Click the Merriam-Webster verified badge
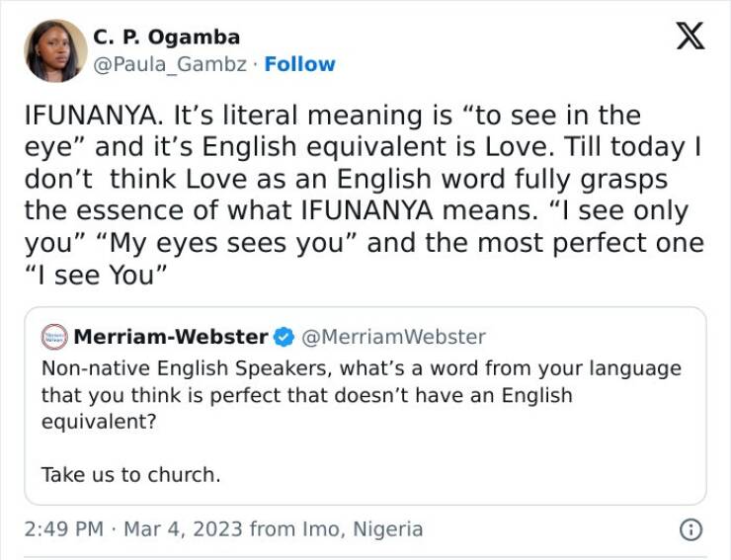The height and width of the screenshot is (560, 731). point(284,337)
